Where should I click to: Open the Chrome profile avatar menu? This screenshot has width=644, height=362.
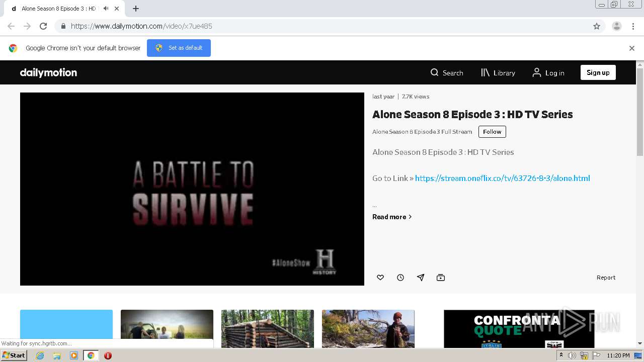617,26
